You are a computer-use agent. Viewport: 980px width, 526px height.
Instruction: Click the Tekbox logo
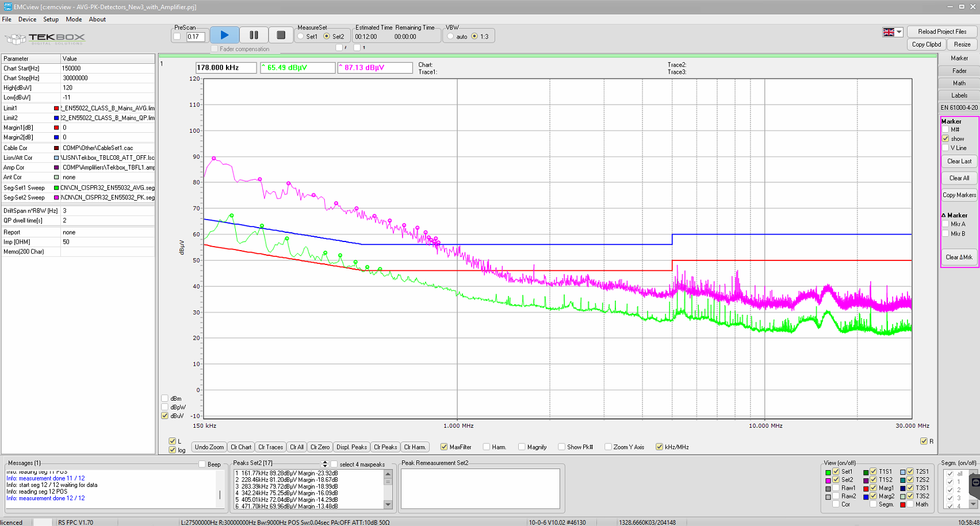tap(45, 39)
